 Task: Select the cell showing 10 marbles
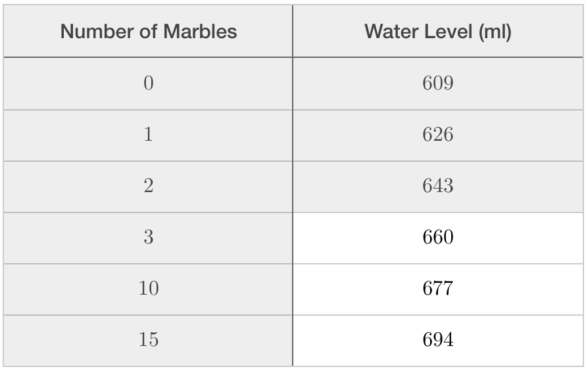click(149, 289)
